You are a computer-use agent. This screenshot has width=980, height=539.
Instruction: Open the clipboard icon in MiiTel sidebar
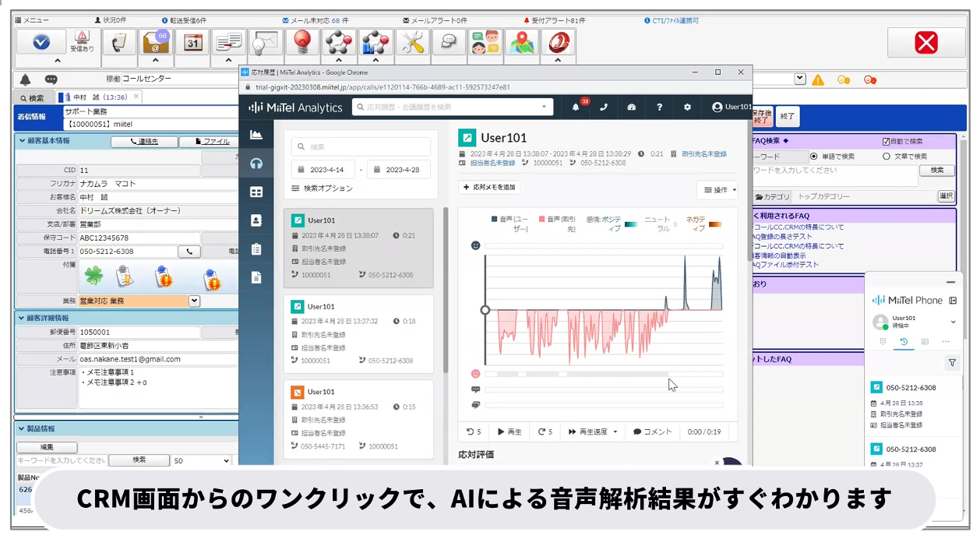tap(256, 249)
